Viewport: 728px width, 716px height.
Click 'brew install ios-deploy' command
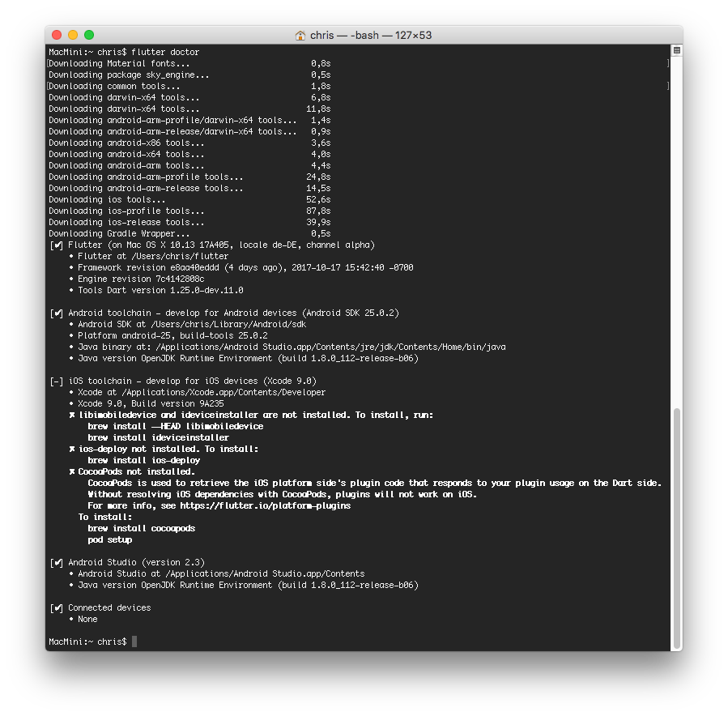click(x=144, y=460)
